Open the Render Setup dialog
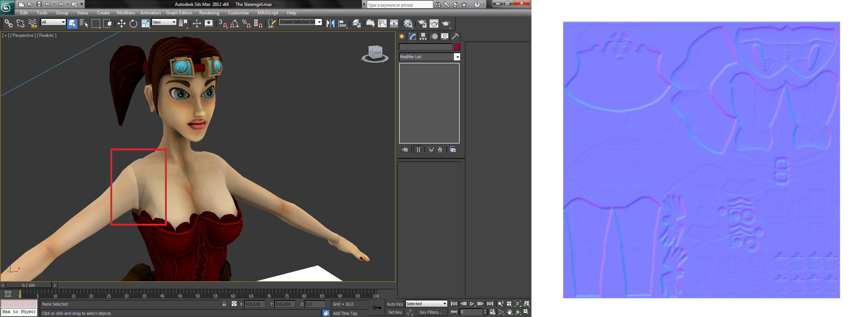 422,24
